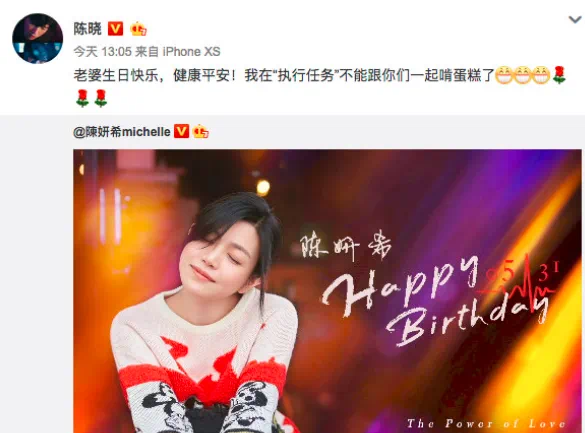Click the third grinning emoji in post
This screenshot has height=433, width=585.
tap(541, 75)
